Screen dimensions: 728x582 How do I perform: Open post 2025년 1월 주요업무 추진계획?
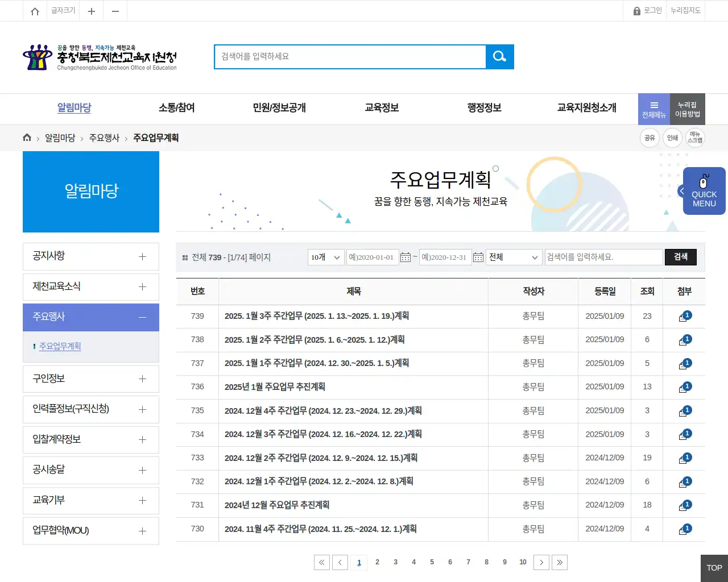click(275, 387)
